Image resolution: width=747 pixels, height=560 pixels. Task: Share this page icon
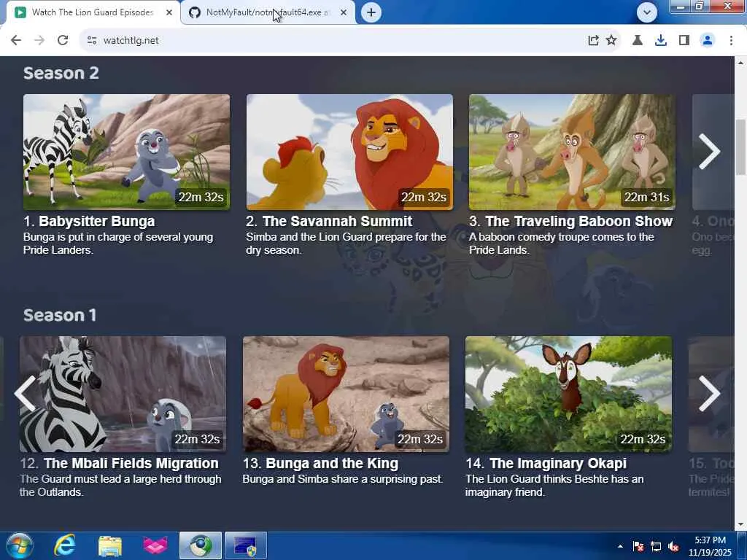pos(593,41)
